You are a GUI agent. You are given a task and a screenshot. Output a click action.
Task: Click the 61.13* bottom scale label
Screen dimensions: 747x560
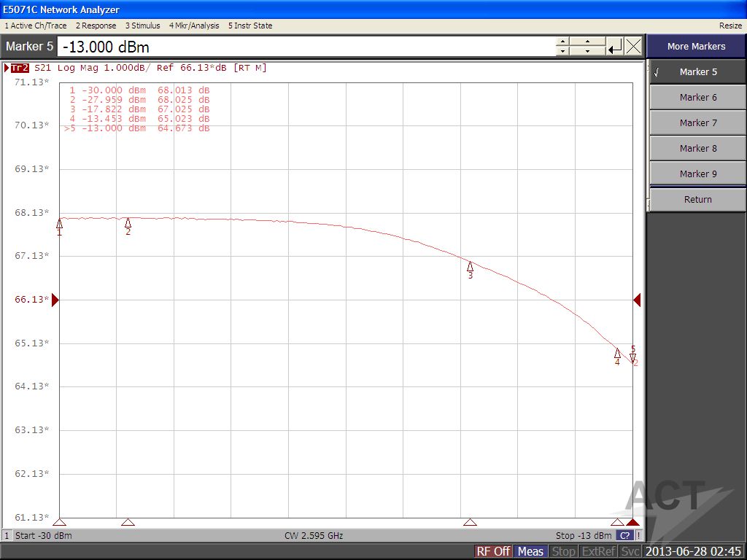(31, 517)
